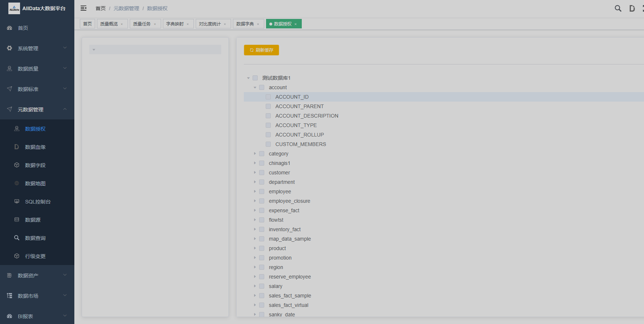Open 数据查询 in the sidebar
The width and height of the screenshot is (644, 324).
point(35,238)
